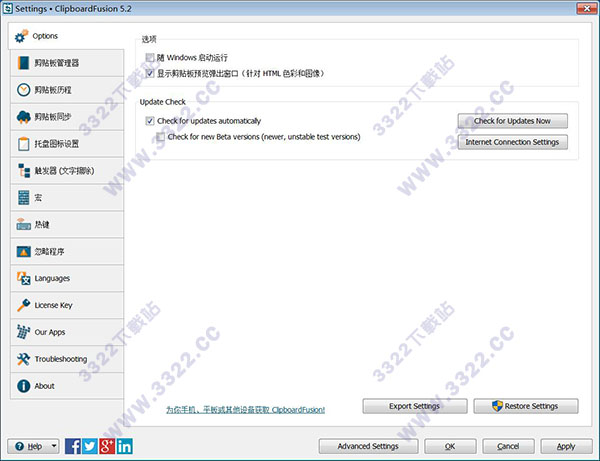
Task: Click the 热键 keyboard icon
Action: [23, 225]
